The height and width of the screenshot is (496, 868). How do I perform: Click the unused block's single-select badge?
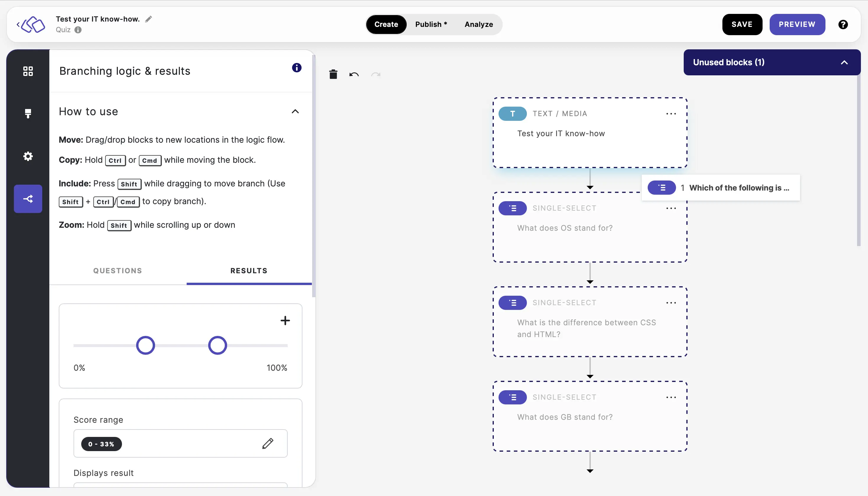pyautogui.click(x=661, y=188)
